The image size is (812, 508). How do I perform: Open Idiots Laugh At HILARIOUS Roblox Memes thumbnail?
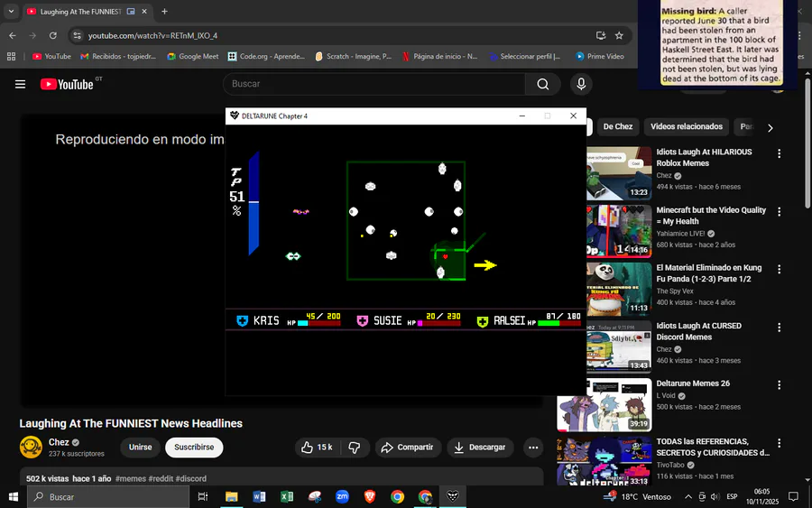[619, 173]
